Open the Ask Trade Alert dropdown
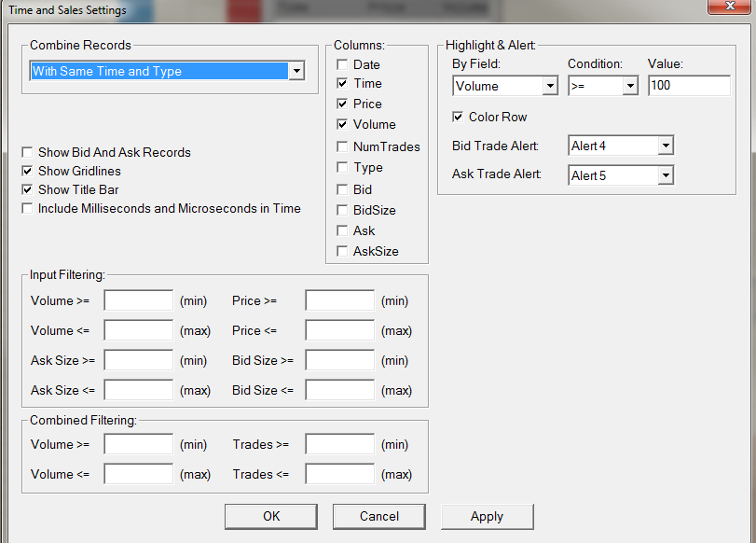 tap(621, 175)
